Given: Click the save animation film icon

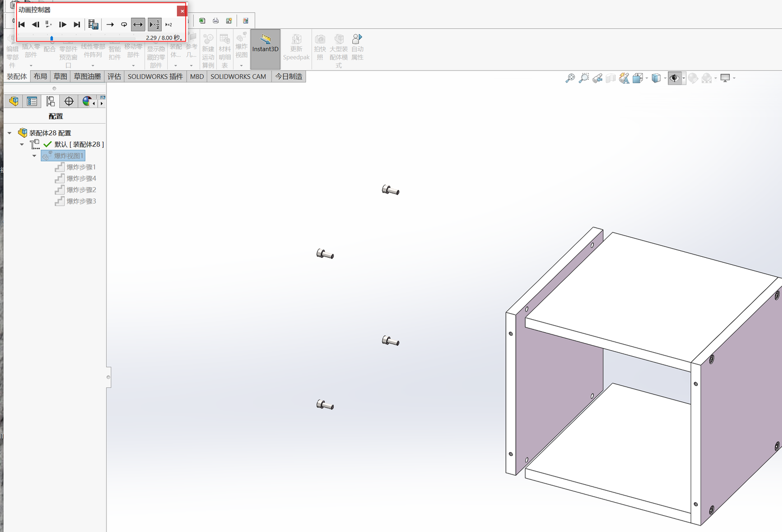Looking at the screenshot, I should [x=93, y=24].
